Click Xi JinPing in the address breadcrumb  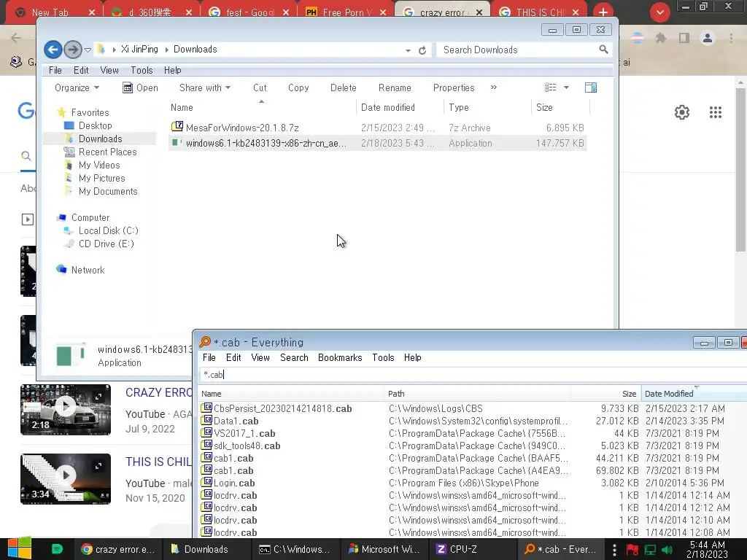pos(139,50)
